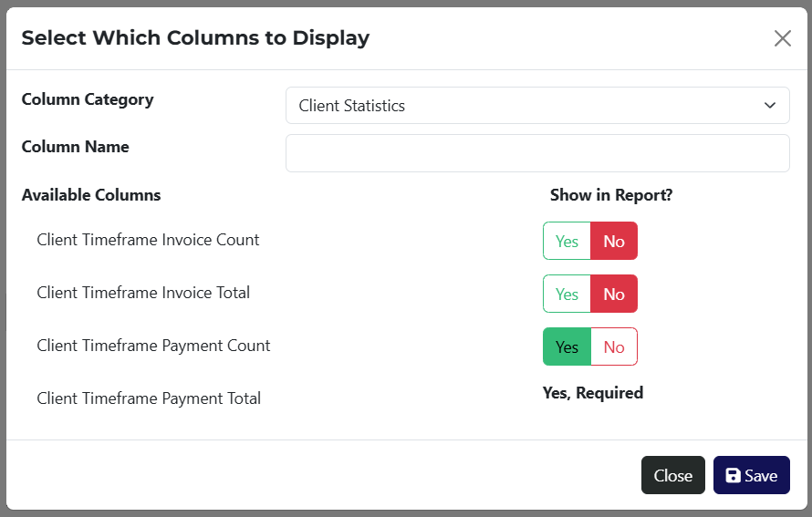The image size is (812, 517).
Task: Select the Client Timeframe Payment Total row text
Action: coord(149,398)
